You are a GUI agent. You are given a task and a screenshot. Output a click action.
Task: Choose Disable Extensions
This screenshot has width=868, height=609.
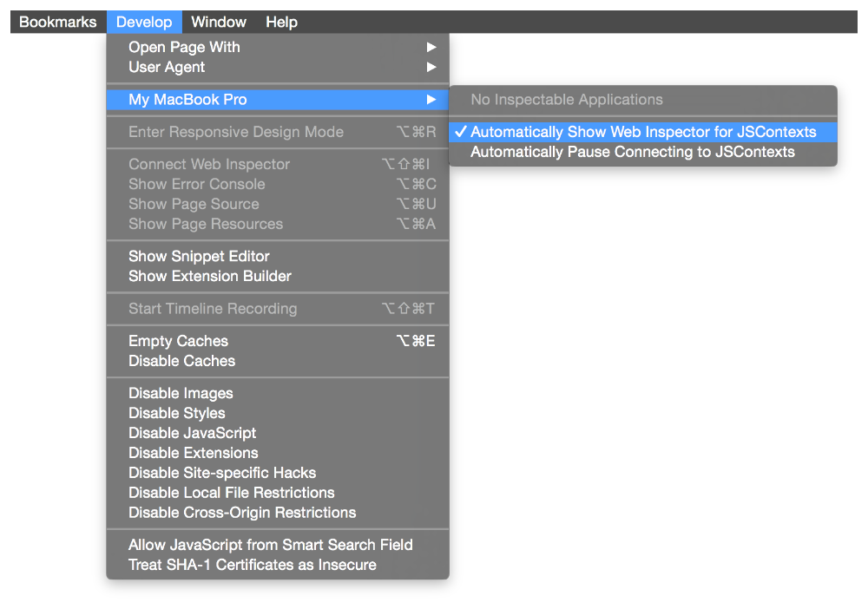tap(194, 453)
